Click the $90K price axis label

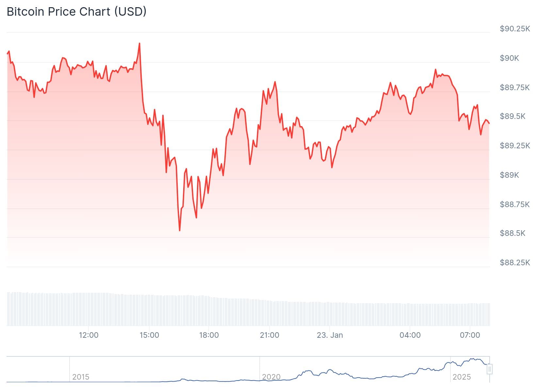[509, 58]
